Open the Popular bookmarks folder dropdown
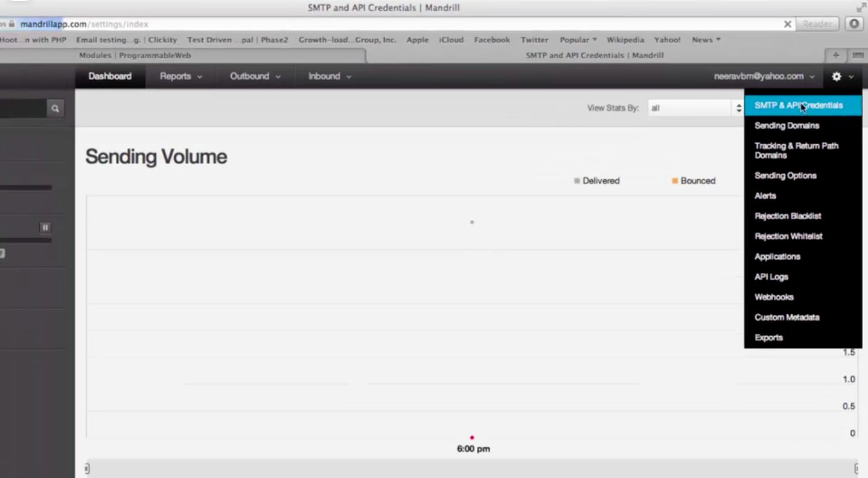The width and height of the screenshot is (868, 478). pos(578,40)
